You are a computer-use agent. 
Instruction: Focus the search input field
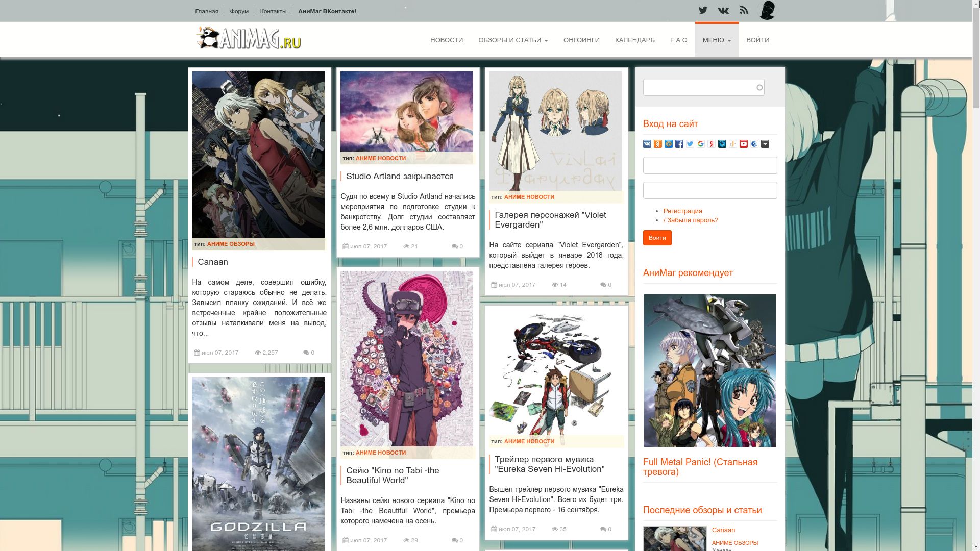coord(699,87)
